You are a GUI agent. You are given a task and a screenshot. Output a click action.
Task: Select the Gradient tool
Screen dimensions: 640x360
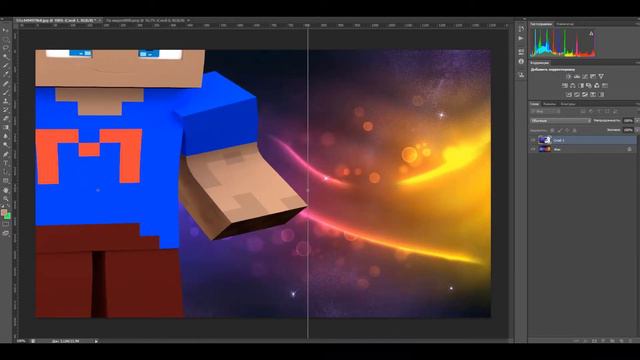(x=6, y=127)
